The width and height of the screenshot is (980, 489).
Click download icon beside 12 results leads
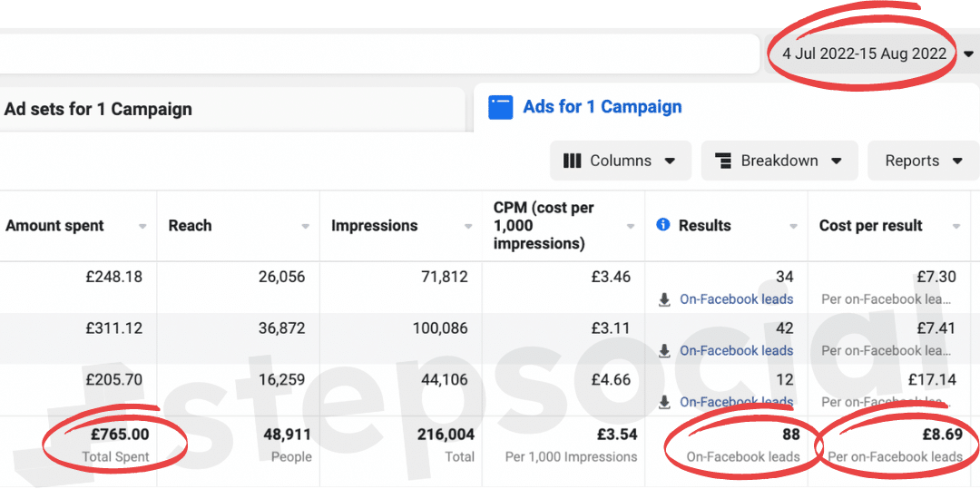tap(664, 402)
